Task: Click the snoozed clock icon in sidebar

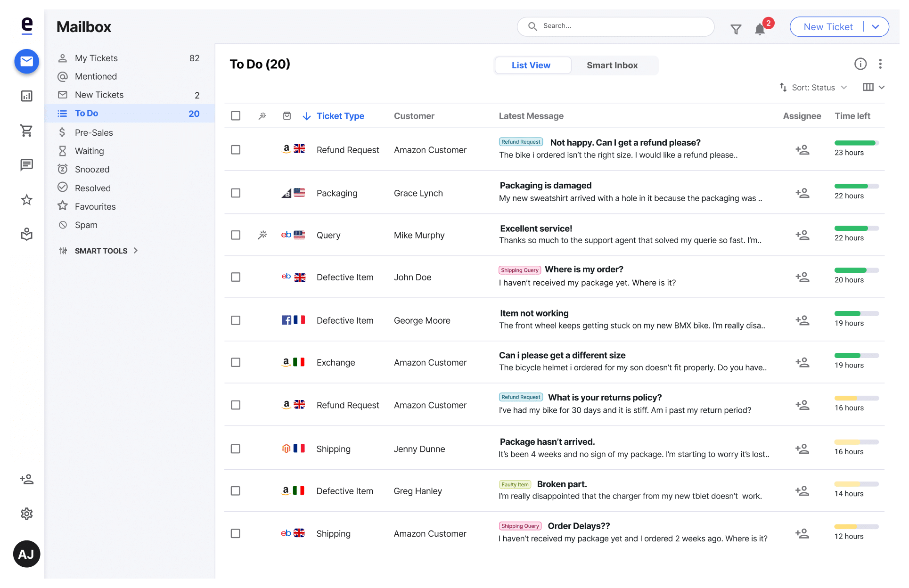Action: 62,170
